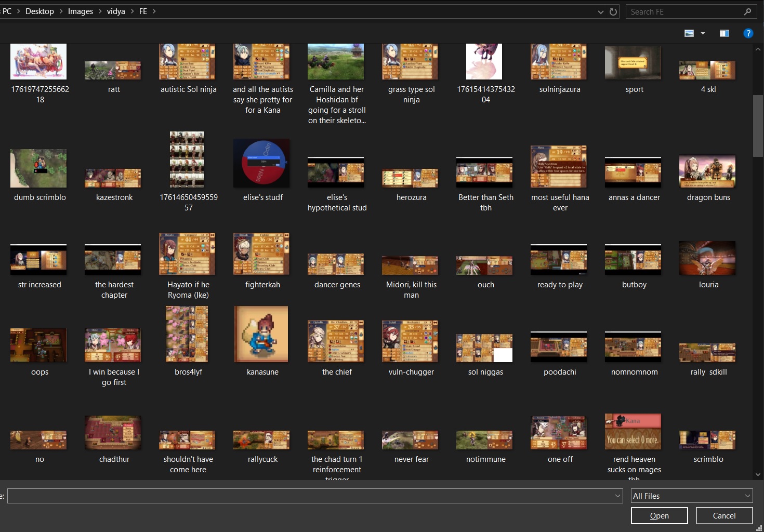Cancel the file dialog
Viewport: 764px width, 532px height.
[x=724, y=516]
